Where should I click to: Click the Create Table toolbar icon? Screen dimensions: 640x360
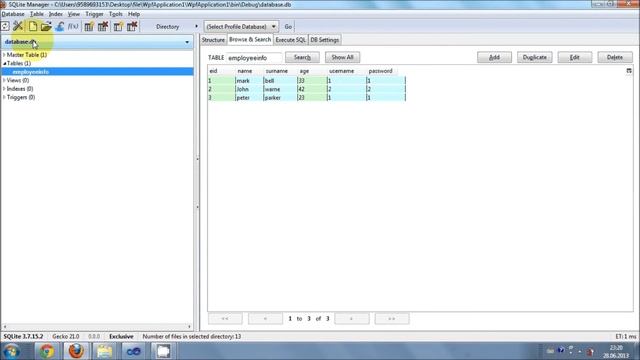coord(89,27)
